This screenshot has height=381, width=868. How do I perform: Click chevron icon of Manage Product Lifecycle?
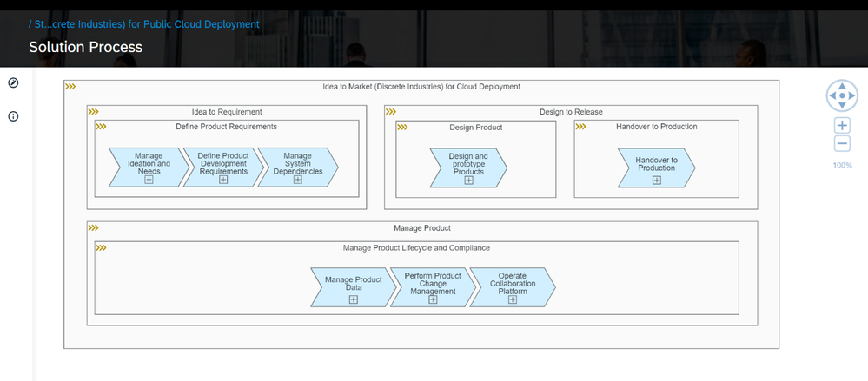tap(102, 247)
